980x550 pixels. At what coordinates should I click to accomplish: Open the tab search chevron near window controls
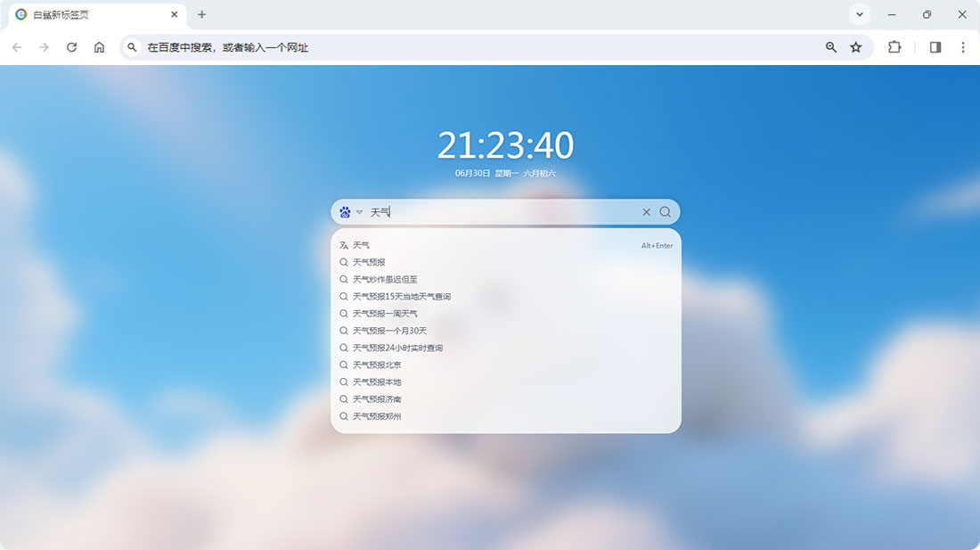point(858,14)
